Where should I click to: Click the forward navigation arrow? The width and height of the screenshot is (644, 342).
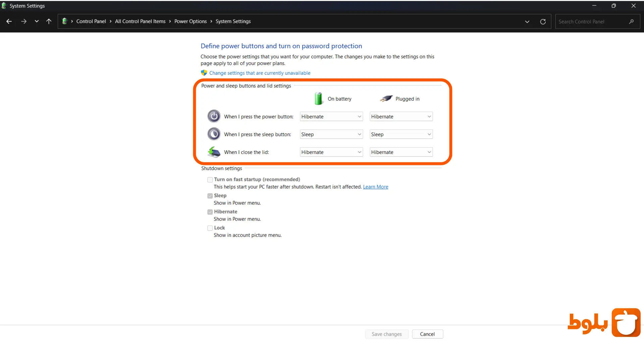click(x=23, y=21)
